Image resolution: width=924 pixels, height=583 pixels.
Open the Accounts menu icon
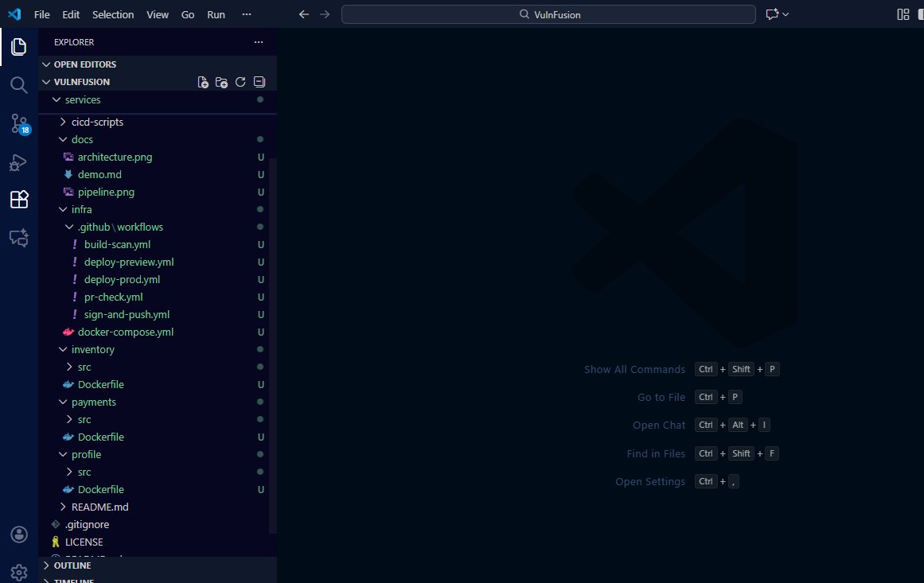pyautogui.click(x=19, y=534)
